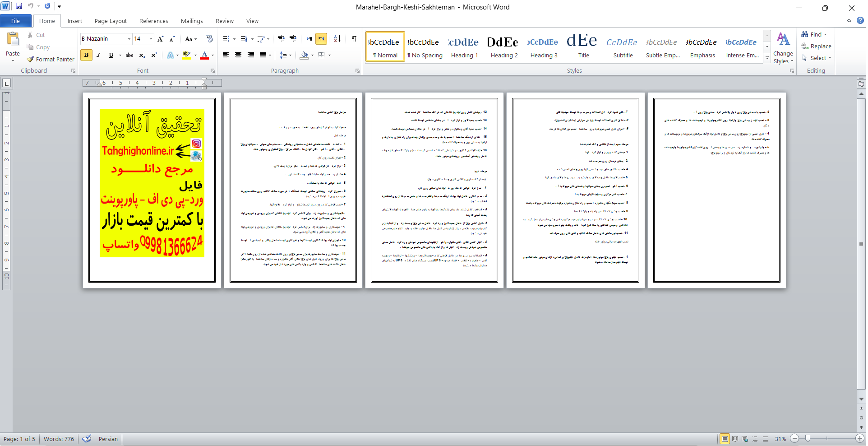The height and width of the screenshot is (446, 868).
Task: Click the Center alignment icon
Action: 238,55
